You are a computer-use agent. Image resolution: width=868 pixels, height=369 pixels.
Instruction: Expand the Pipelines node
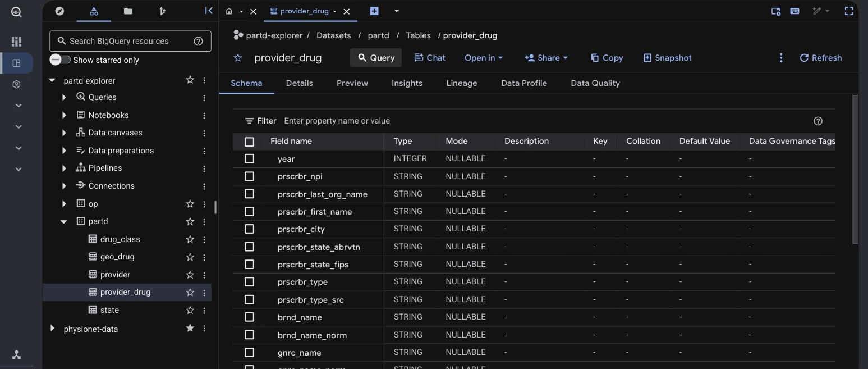pos(64,168)
